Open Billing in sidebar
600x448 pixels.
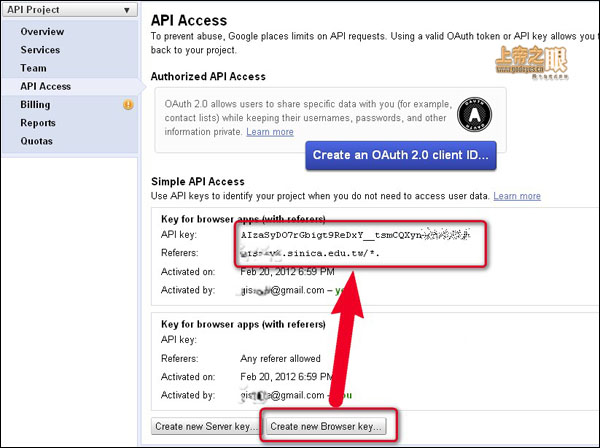click(35, 104)
